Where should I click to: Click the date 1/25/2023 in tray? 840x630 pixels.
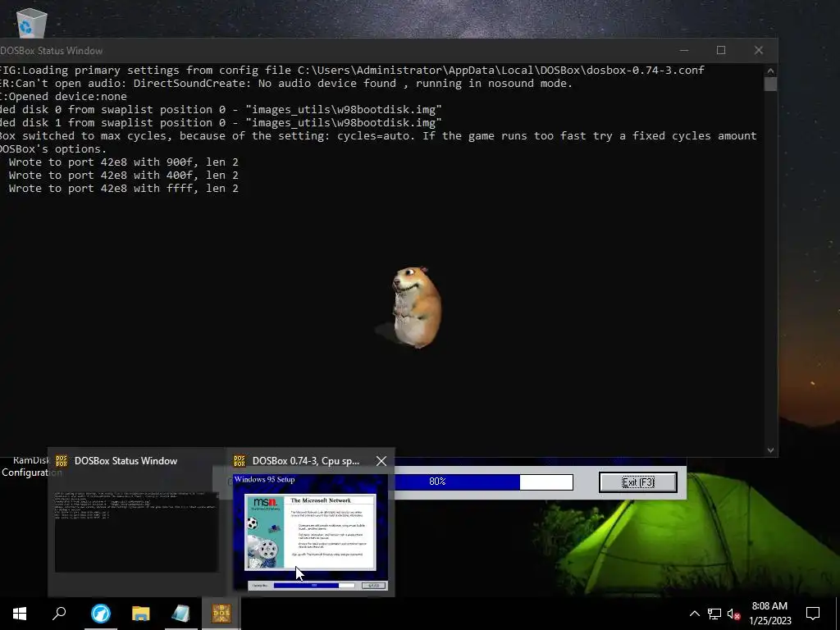769,621
